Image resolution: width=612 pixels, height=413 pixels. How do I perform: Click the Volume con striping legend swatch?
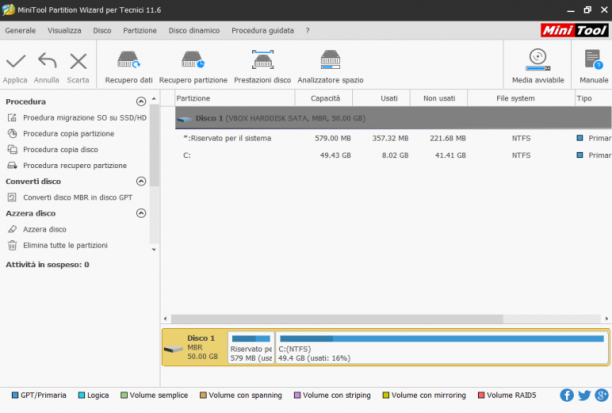point(297,395)
